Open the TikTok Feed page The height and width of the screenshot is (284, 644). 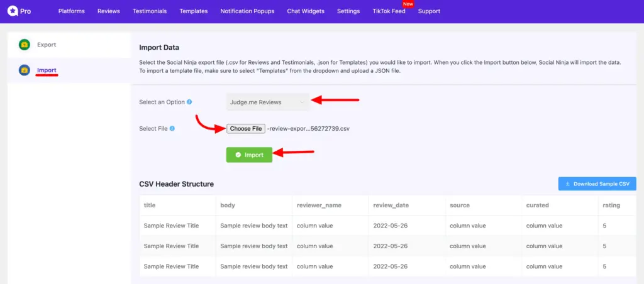coord(389,11)
